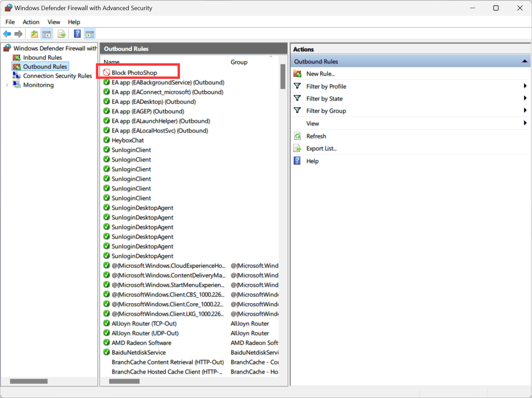Viewport: 532px width, 398px height.
Task: Click the red block icon of Block PhotoShop
Action: coord(107,72)
